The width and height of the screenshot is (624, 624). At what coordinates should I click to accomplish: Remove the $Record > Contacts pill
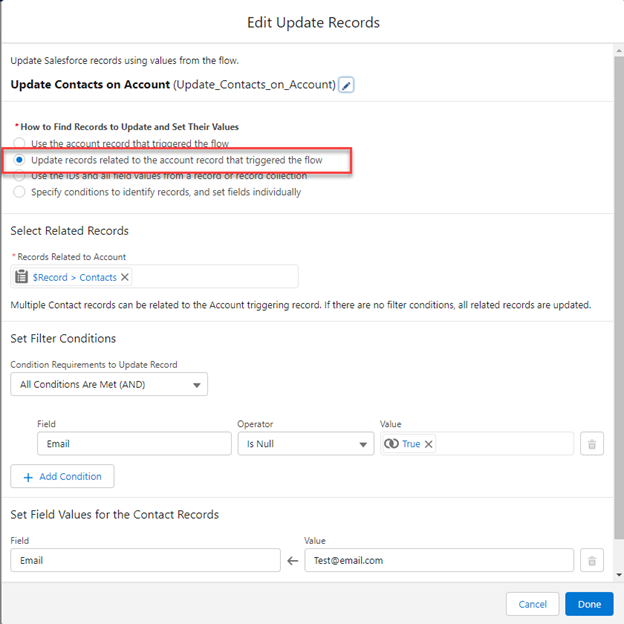pos(125,277)
